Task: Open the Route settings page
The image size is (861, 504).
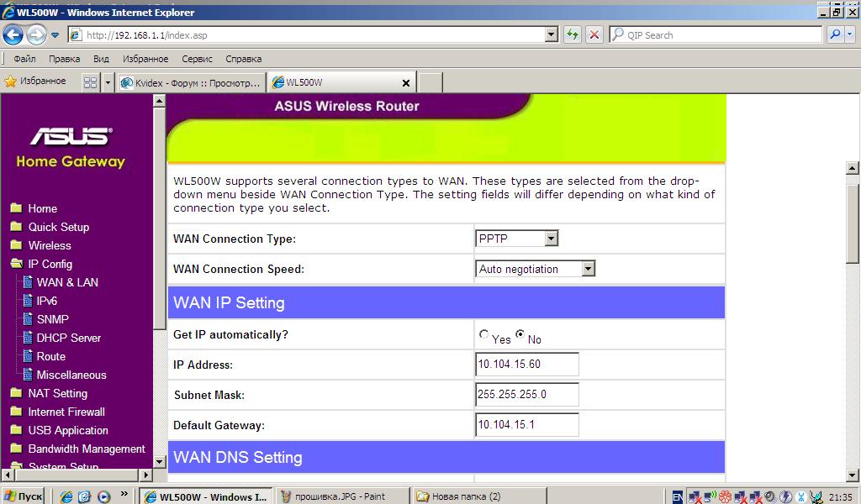Action: (x=50, y=356)
